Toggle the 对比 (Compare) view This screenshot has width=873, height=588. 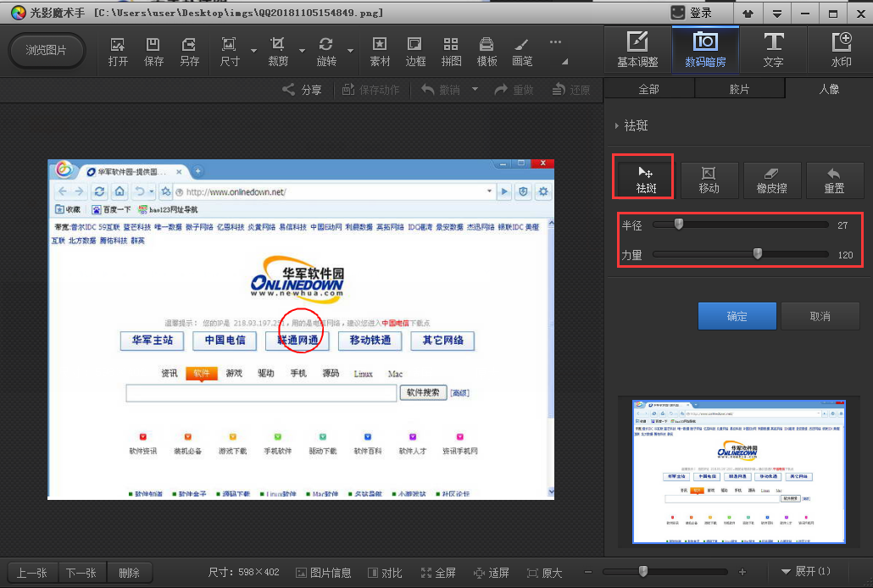[x=383, y=573]
